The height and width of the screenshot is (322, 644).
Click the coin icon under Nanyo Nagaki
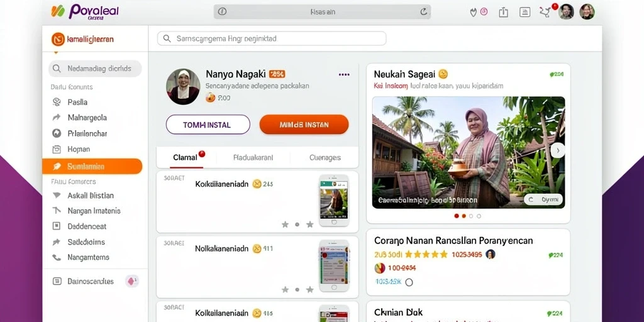210,97
